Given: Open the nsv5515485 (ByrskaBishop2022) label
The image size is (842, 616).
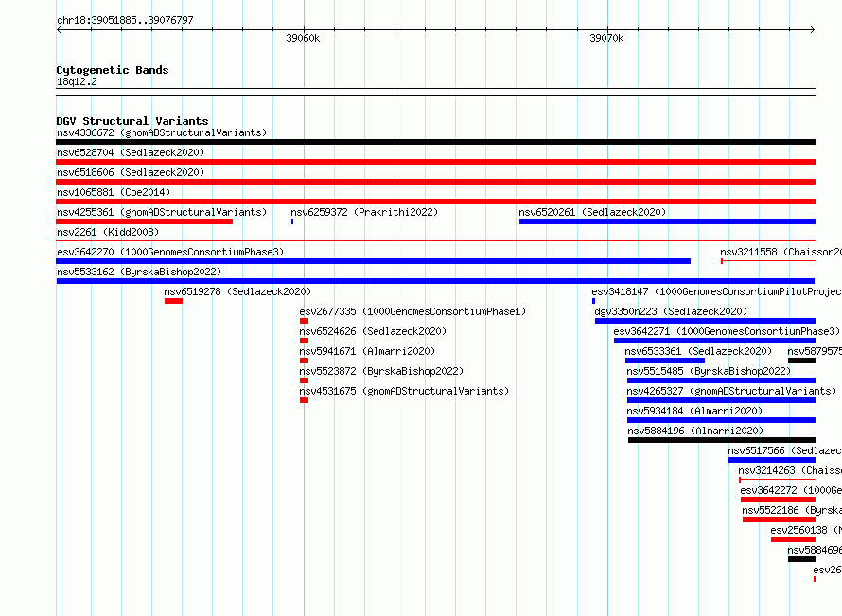Looking at the screenshot, I should click(x=709, y=371).
